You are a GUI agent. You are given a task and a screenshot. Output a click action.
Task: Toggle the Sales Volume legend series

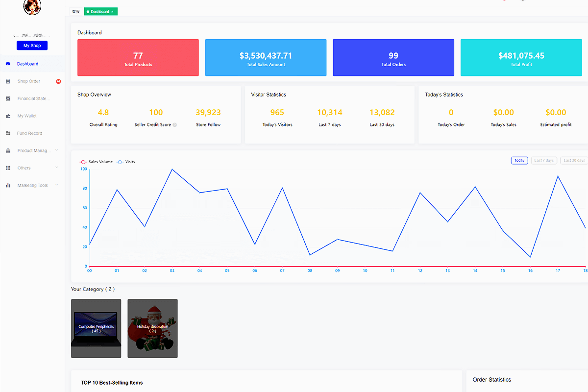point(96,162)
